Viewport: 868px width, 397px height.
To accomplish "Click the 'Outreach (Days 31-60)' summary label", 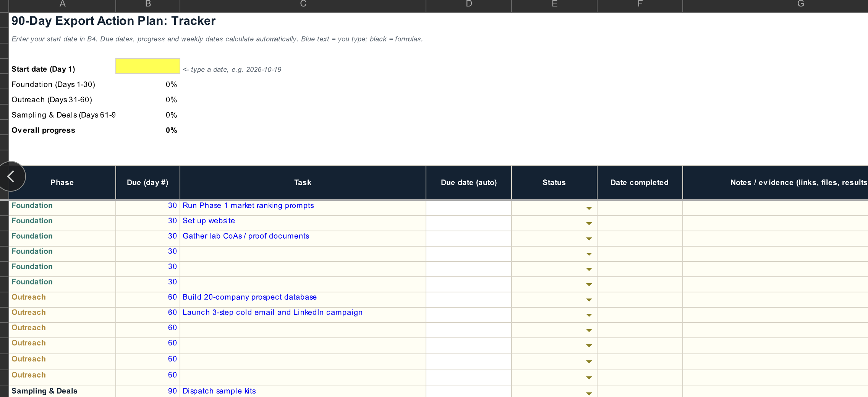I will (52, 100).
